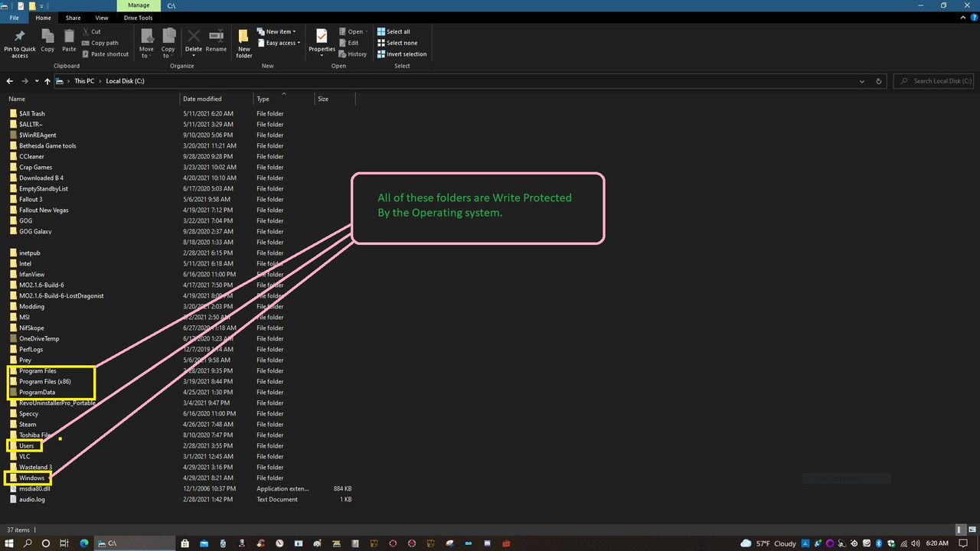980x551 pixels.
Task: Click Select none in the ribbon
Action: click(x=397, y=43)
